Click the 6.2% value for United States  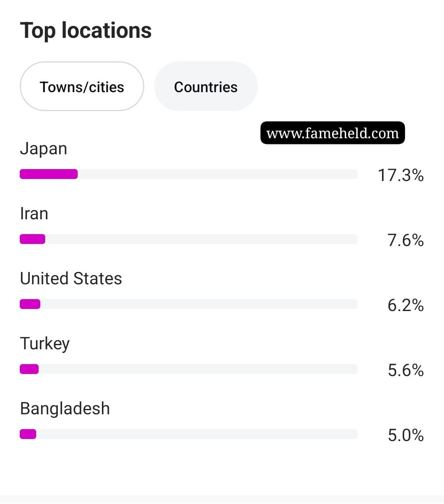tap(405, 305)
